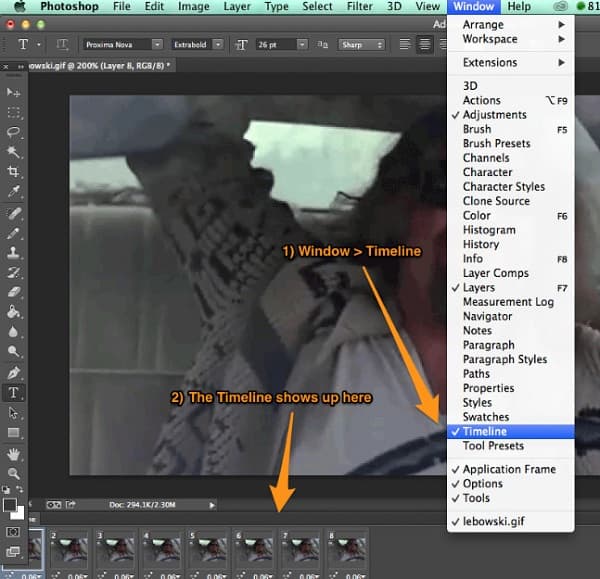Open the Edit menu
The width and height of the screenshot is (600, 579).
[154, 7]
